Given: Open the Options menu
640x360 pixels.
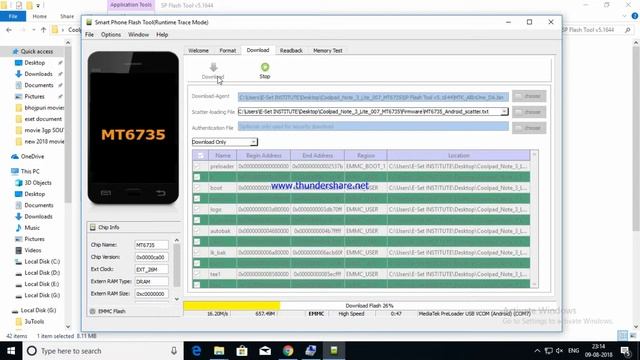Looking at the screenshot, I should click(111, 35).
